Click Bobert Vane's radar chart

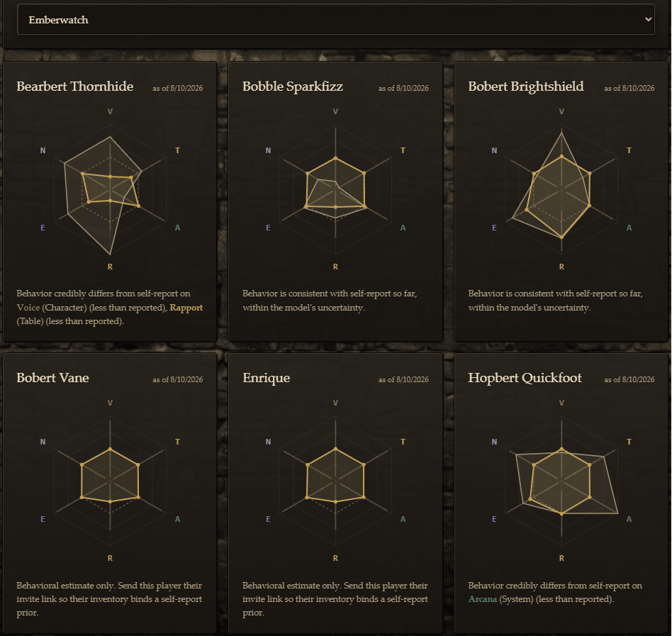pos(110,481)
